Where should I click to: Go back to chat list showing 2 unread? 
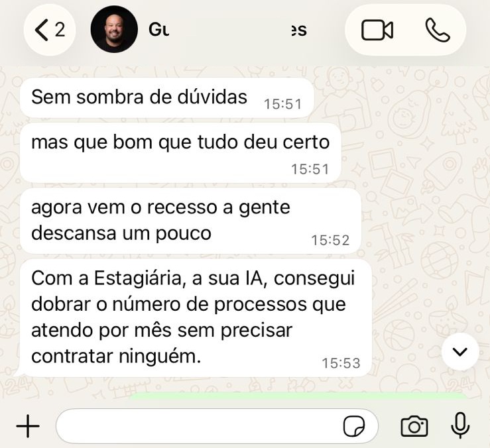[x=50, y=30]
